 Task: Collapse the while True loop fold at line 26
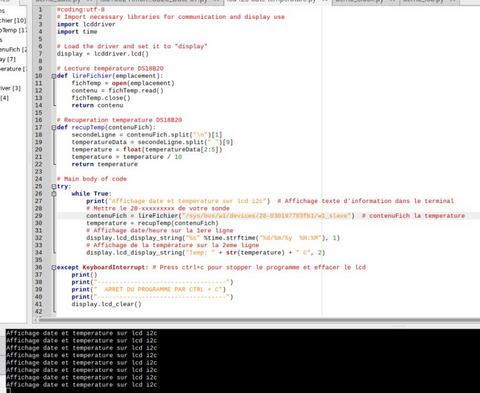click(x=54, y=194)
